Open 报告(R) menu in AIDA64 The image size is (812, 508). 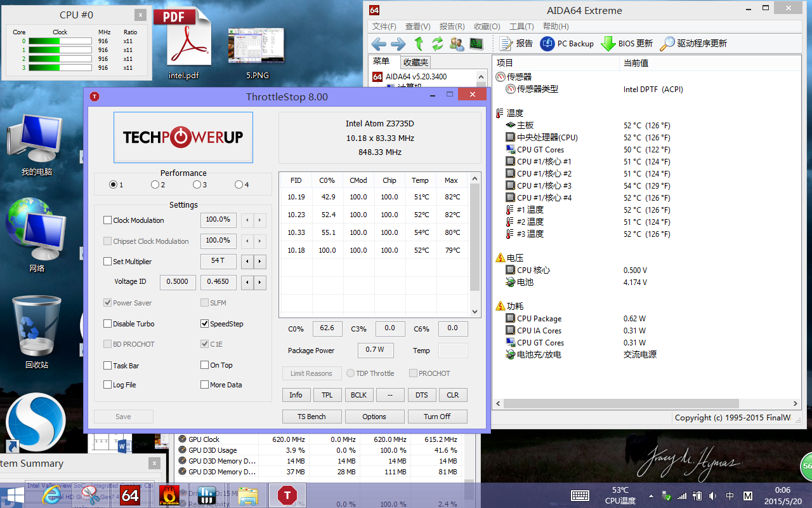[x=452, y=27]
